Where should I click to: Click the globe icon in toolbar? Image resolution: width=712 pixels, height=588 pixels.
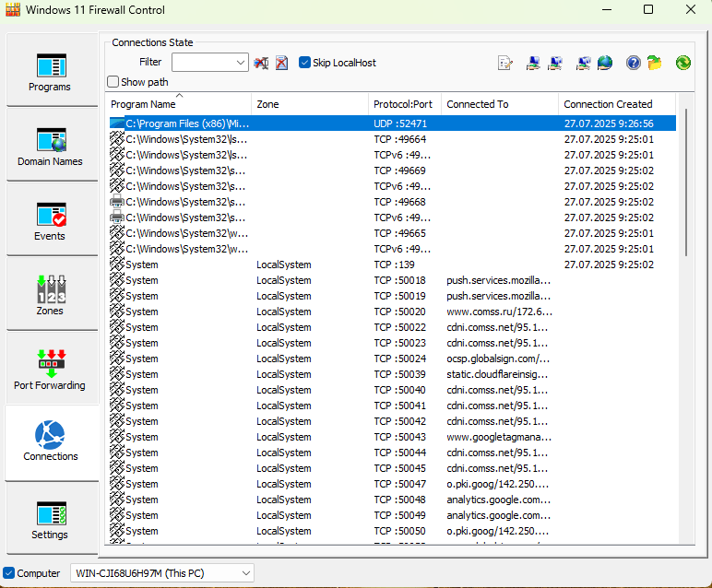click(605, 63)
